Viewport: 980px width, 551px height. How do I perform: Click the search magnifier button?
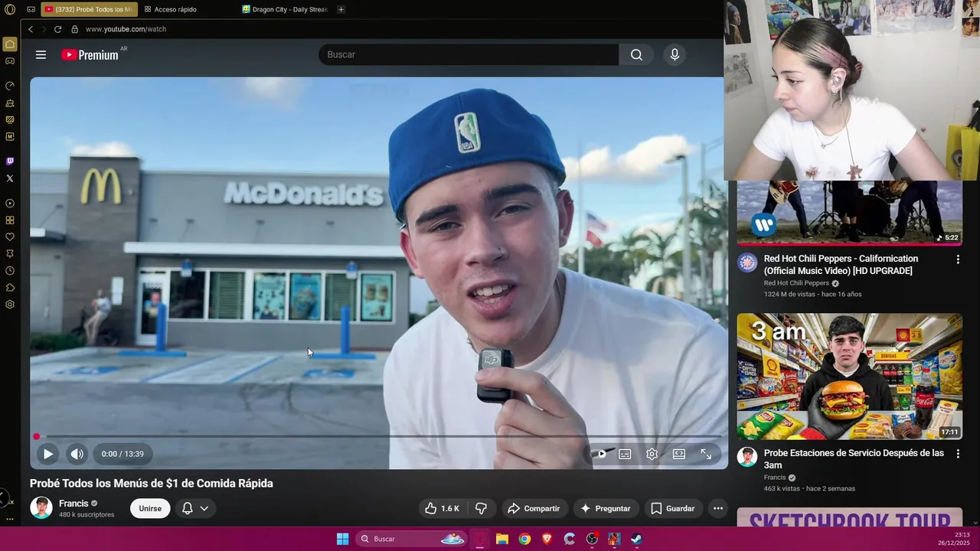coord(636,54)
